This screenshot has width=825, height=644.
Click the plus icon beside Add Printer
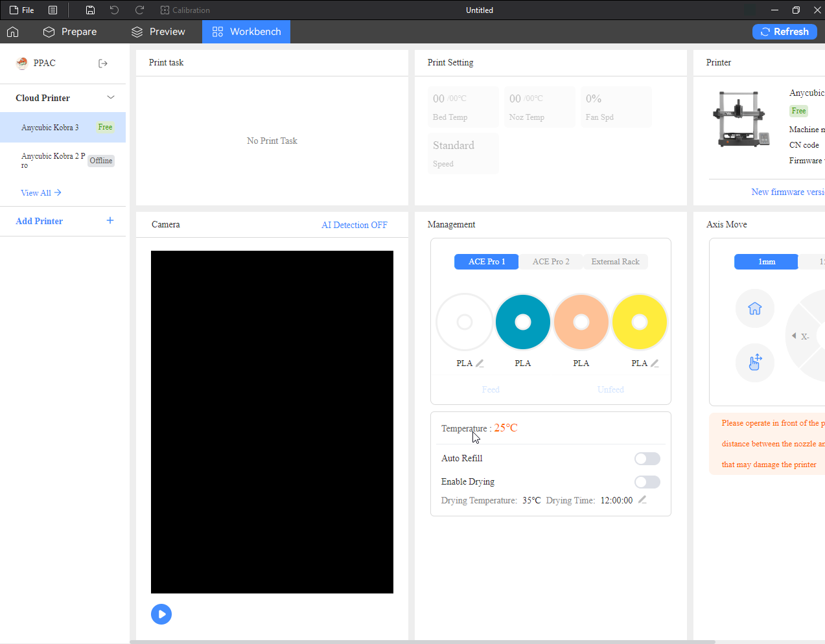pos(110,220)
